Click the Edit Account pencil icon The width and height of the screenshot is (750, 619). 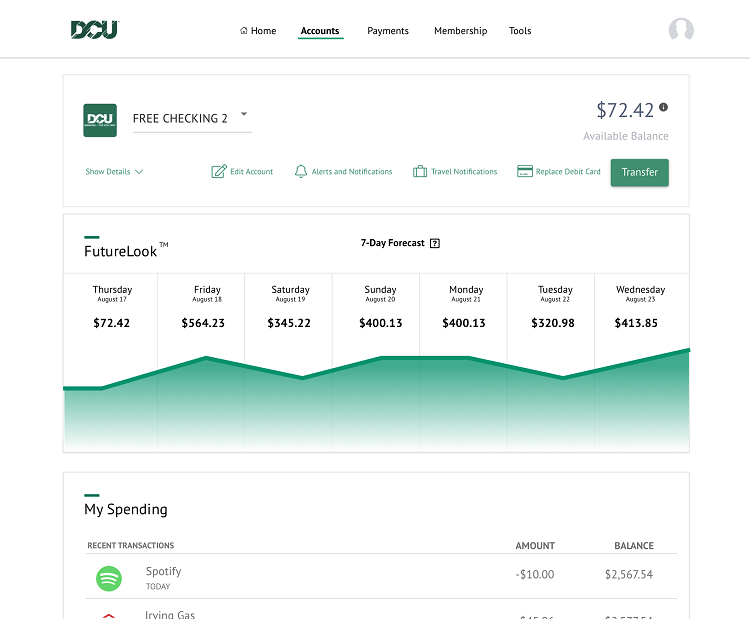219,172
